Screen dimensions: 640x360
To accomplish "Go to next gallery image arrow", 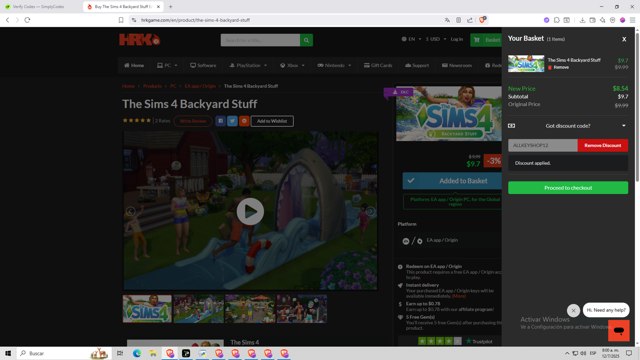I will (x=370, y=211).
